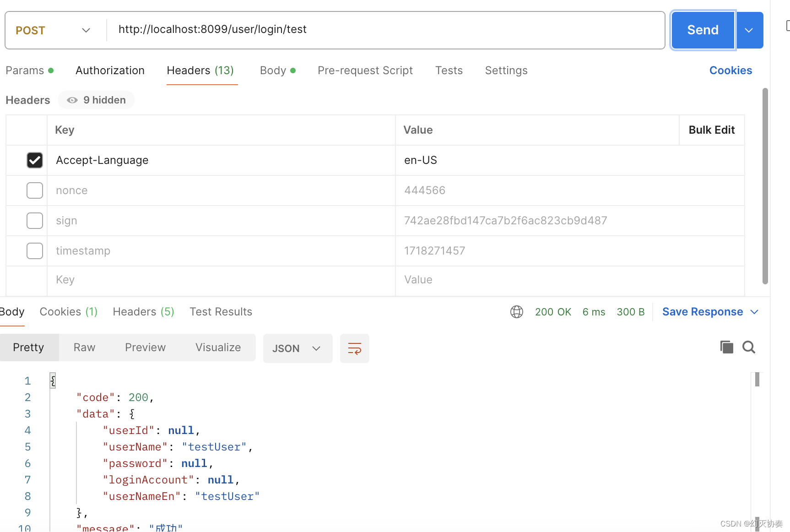
Task: Click the Accept-Language key cell
Action: click(221, 160)
